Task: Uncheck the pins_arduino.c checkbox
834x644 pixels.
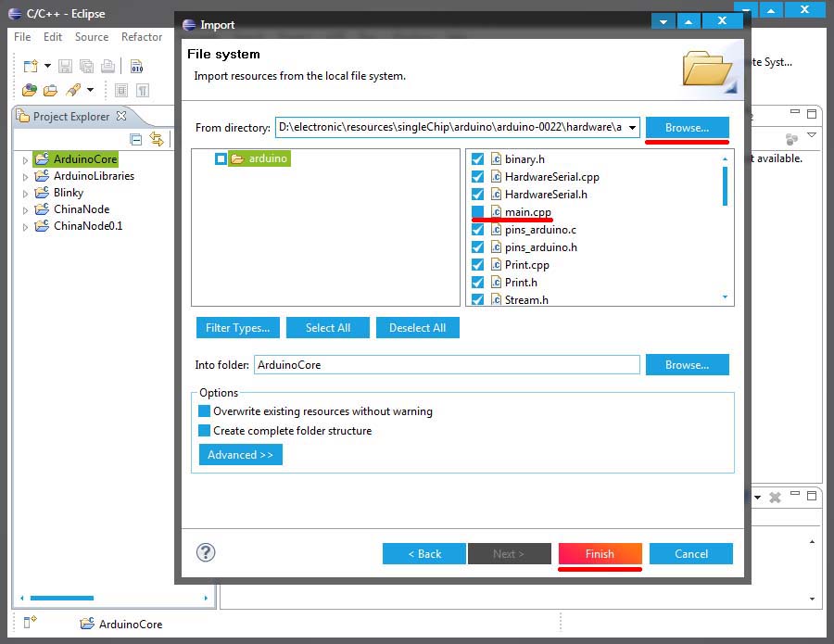Action: 477,229
